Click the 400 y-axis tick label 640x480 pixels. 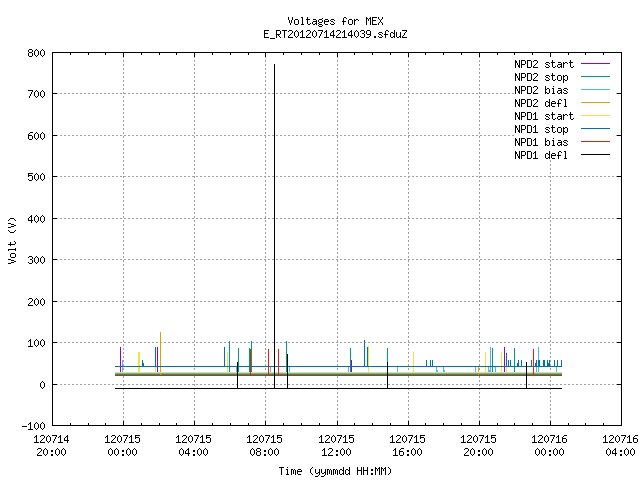pyautogui.click(x=36, y=219)
